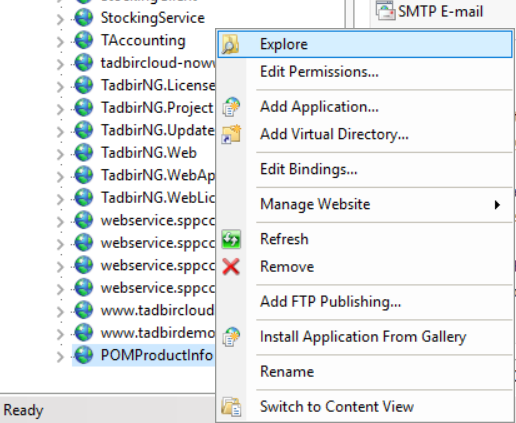Open the SMTP E-mail feature icon
This screenshot has height=423, width=516.
click(386, 11)
